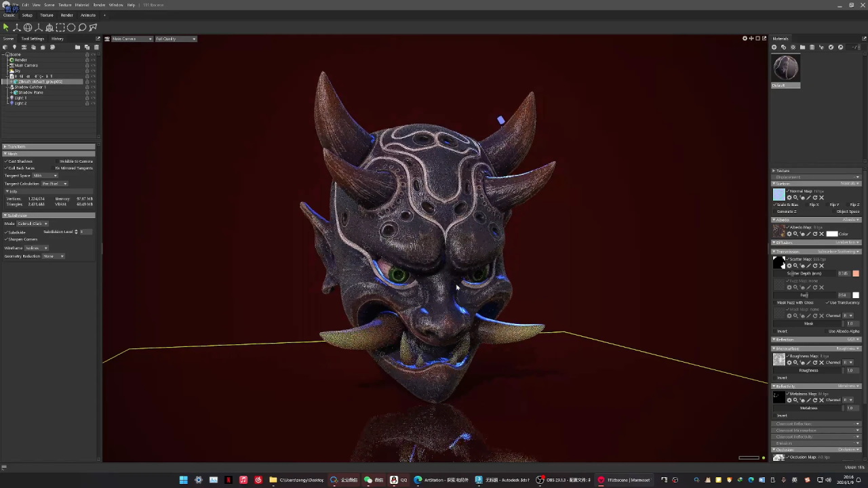
Task: Pop out the Scene panel
Action: click(x=98, y=39)
